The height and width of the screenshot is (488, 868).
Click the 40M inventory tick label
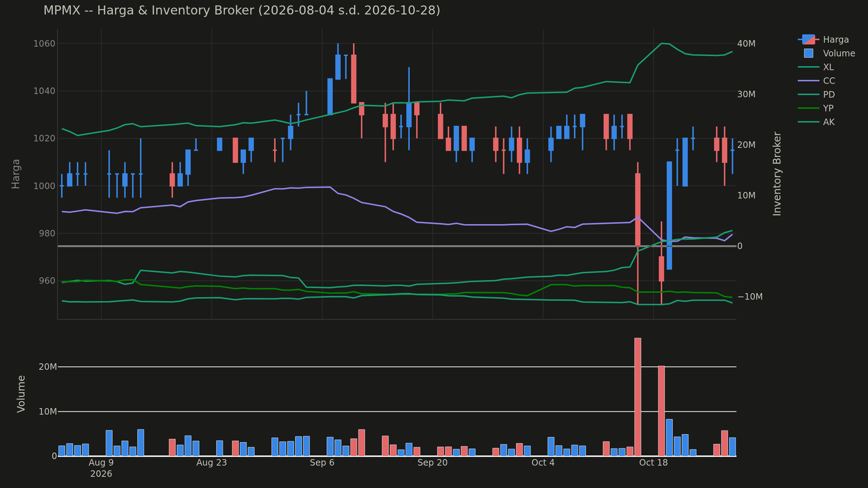pos(746,43)
